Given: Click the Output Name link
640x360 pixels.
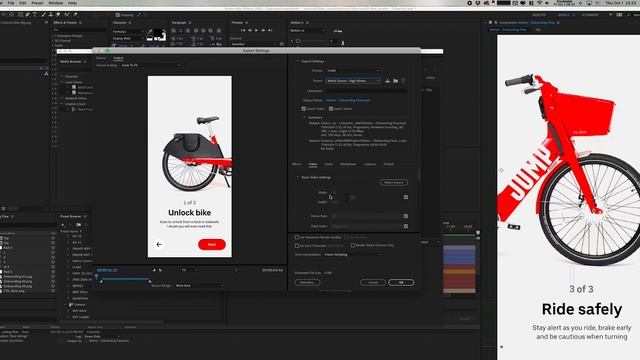Looking at the screenshot, I should tap(348, 100).
